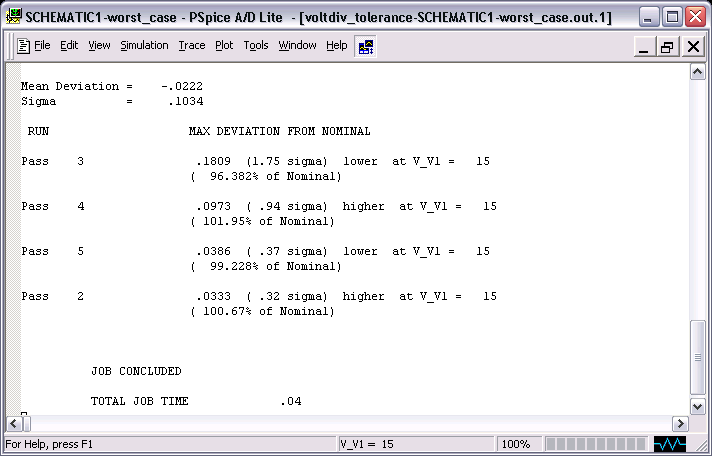Click the 'Pass 4' row label
Viewport: 712px width, 456px height.
(x=53, y=206)
